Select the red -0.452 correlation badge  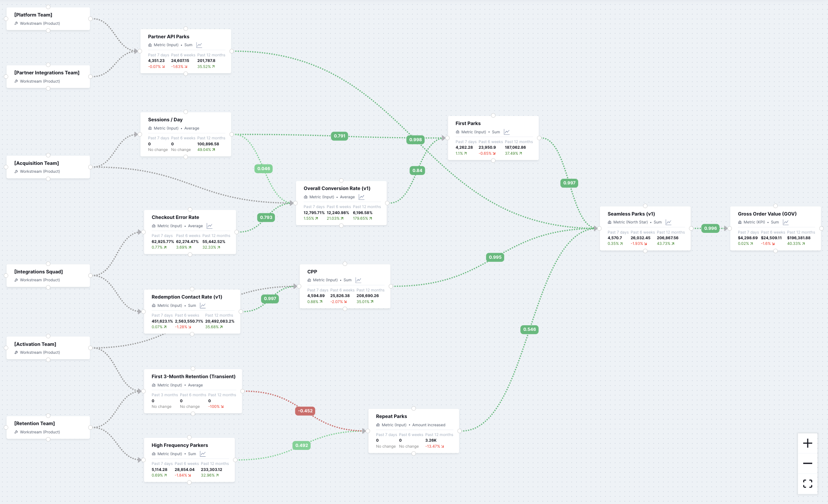click(x=305, y=411)
